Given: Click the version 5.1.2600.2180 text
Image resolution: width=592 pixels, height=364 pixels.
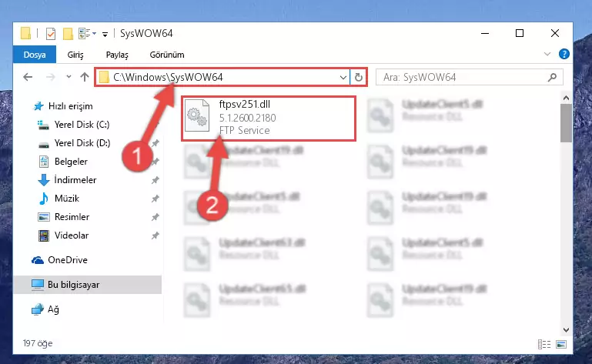Looking at the screenshot, I should (248, 118).
